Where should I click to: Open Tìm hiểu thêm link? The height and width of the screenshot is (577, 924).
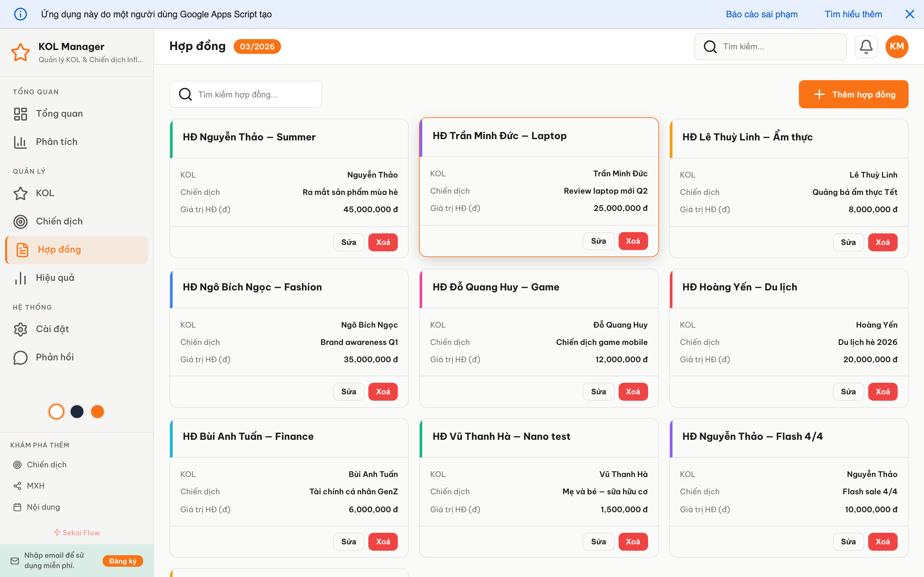tap(853, 14)
